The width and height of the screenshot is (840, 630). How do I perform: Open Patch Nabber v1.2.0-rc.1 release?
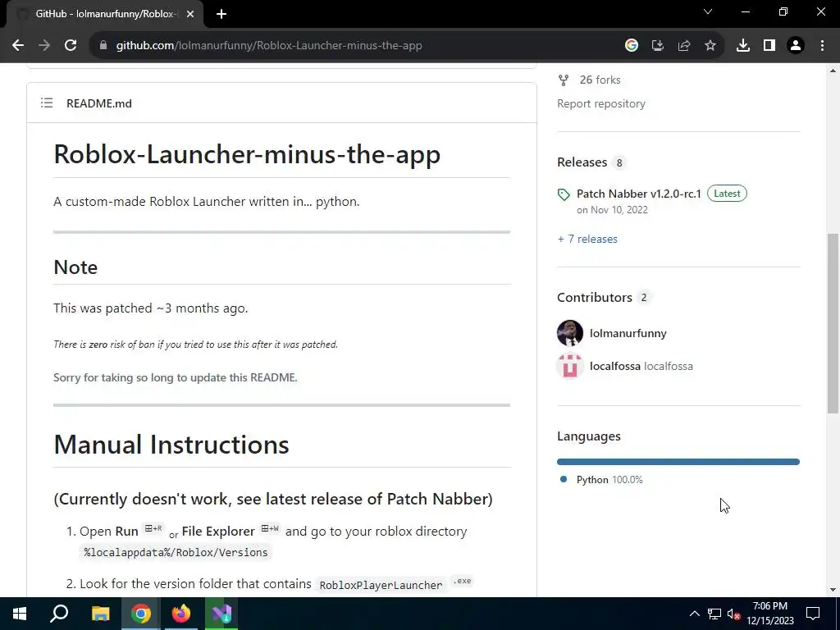coord(638,194)
